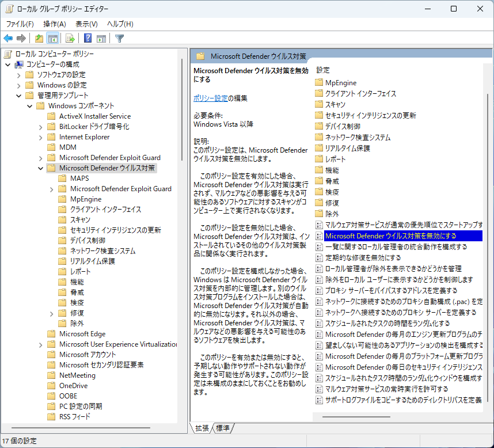Screen dimensions: 494x448
Task: Click the Back arrow toolbar icon
Action: [8, 39]
